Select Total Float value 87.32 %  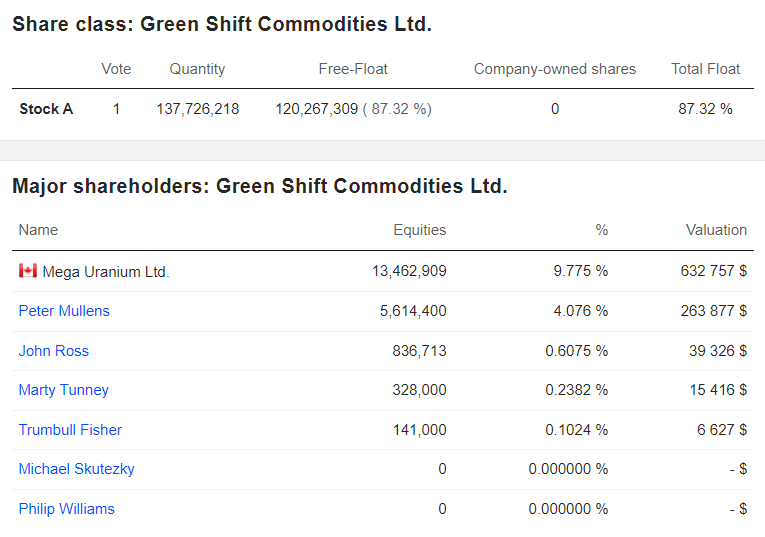pos(705,109)
